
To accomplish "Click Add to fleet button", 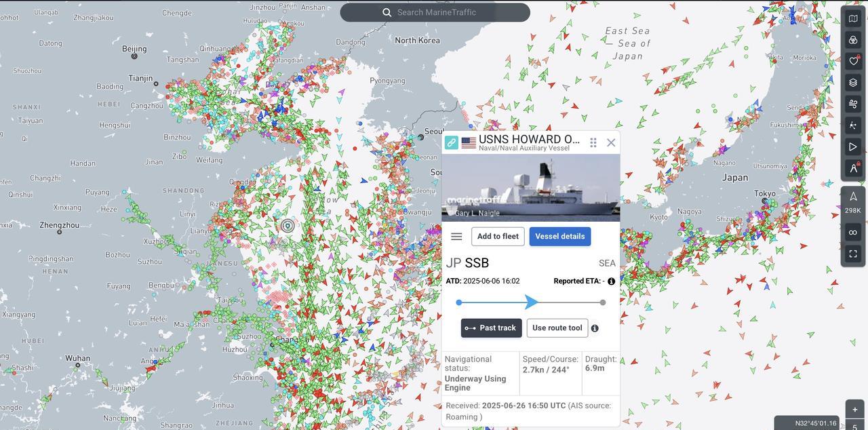I will [x=498, y=237].
